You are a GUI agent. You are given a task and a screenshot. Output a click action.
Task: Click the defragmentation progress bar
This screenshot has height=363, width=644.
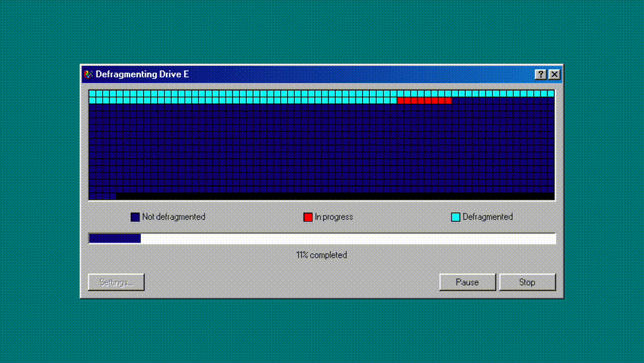[x=322, y=238]
